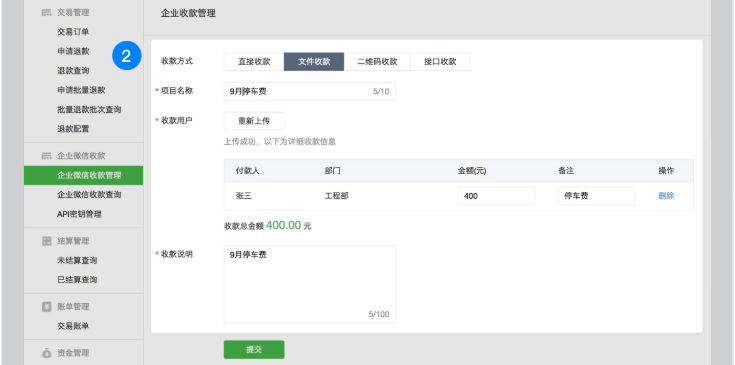
Task: Click the 企业微信收款 section icon
Action: [46, 156]
